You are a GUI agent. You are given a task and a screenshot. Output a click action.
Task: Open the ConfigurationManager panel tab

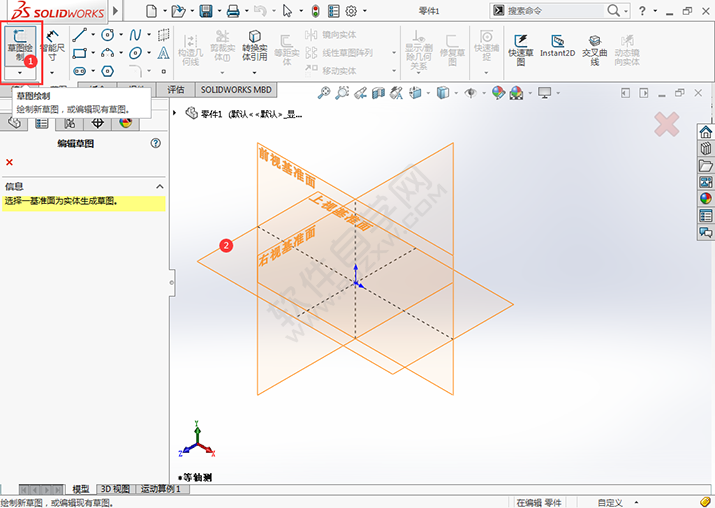[70, 123]
